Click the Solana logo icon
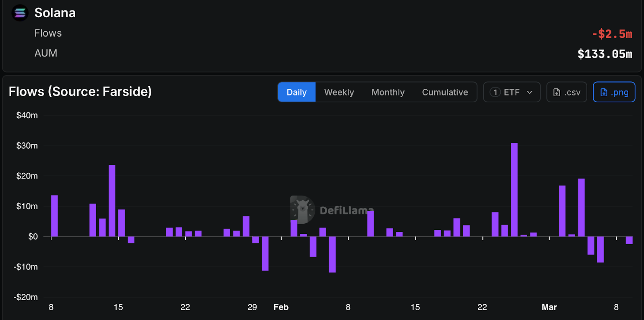The width and height of the screenshot is (644, 320). click(20, 13)
